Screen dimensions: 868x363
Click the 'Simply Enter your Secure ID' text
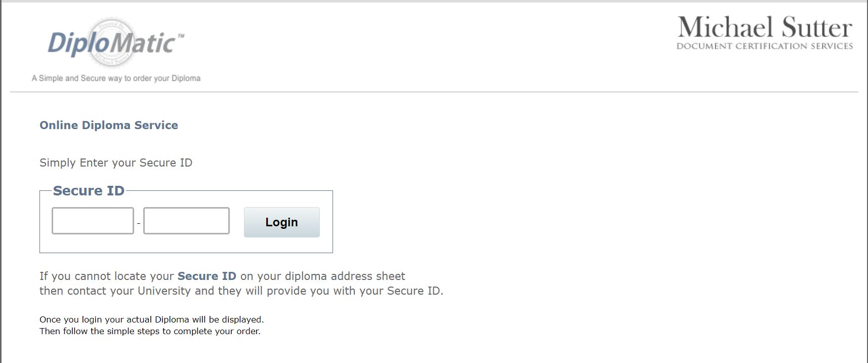tap(116, 163)
